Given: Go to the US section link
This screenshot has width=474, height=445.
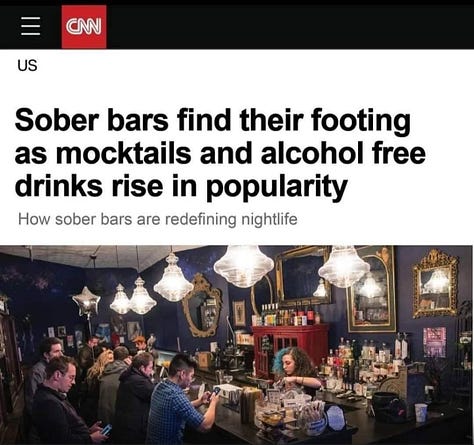Looking at the screenshot, I should pyautogui.click(x=27, y=65).
